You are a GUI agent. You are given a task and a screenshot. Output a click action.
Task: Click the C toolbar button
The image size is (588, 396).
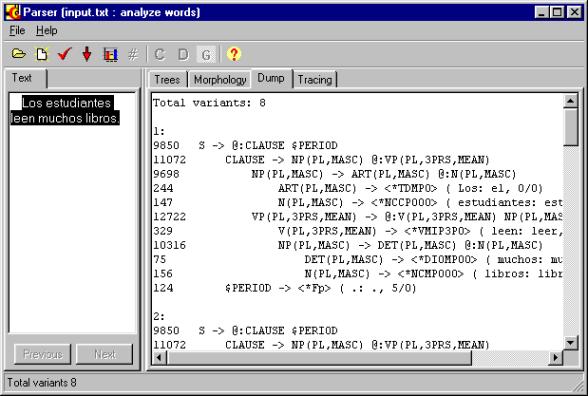[x=159, y=55]
